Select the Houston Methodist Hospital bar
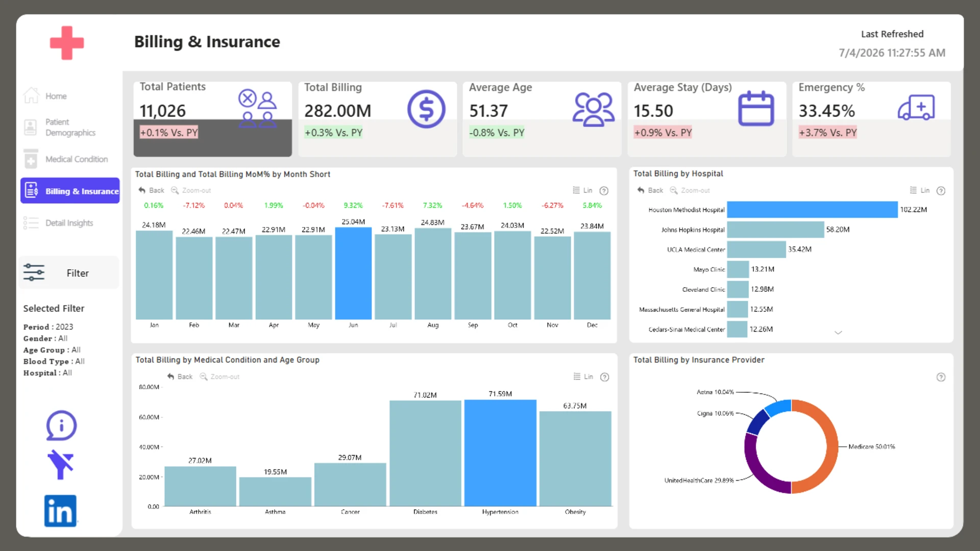 click(812, 210)
